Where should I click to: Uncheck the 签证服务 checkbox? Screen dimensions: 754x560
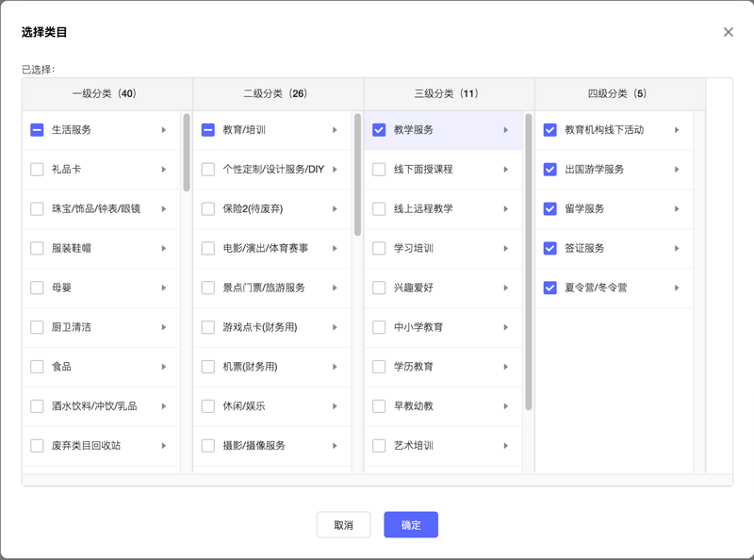tap(549, 249)
